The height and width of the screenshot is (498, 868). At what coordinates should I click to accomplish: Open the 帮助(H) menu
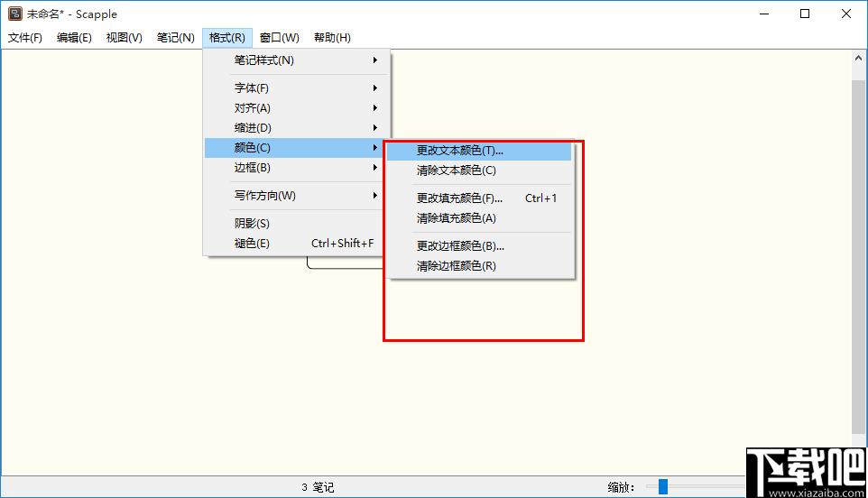(332, 37)
